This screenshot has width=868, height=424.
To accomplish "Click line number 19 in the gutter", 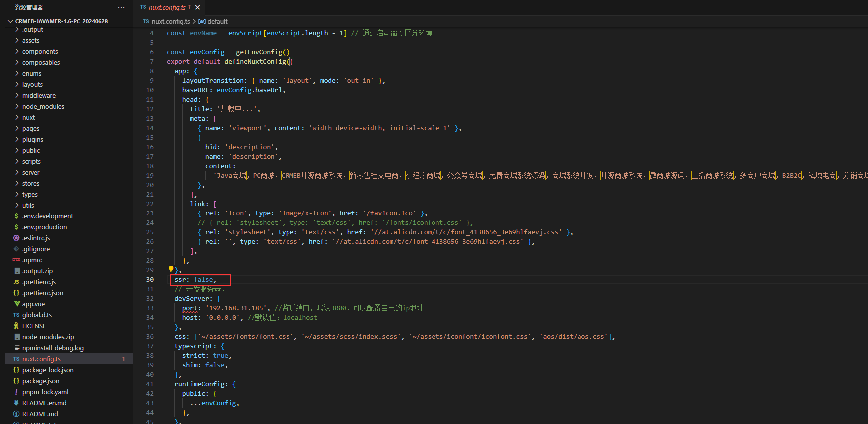I will [150, 176].
